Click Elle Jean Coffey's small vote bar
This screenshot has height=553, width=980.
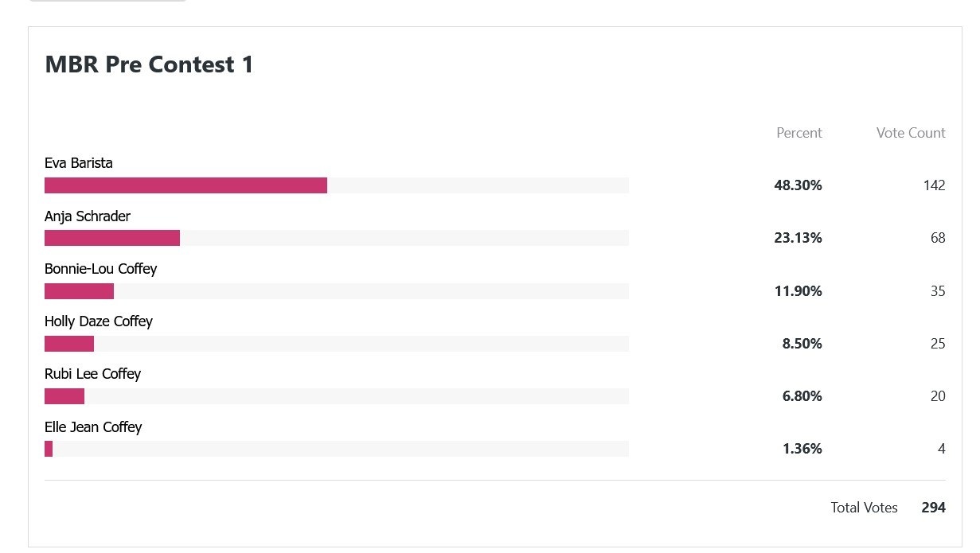(x=49, y=449)
